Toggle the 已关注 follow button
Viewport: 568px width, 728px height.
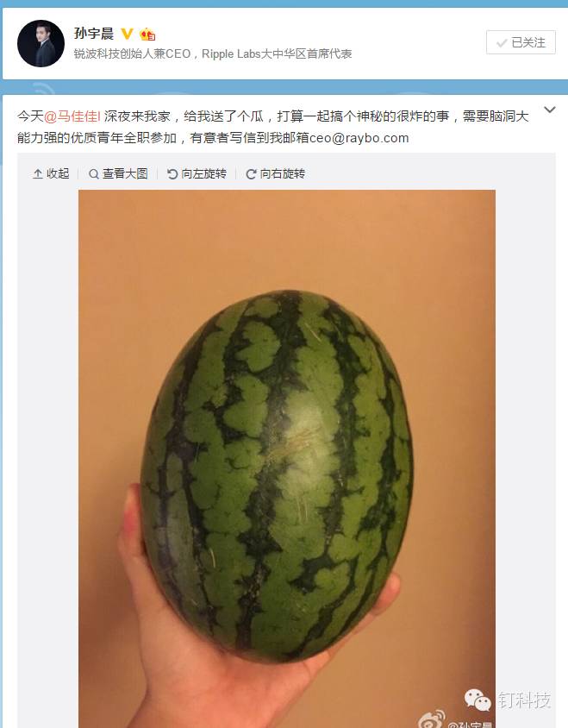(521, 43)
